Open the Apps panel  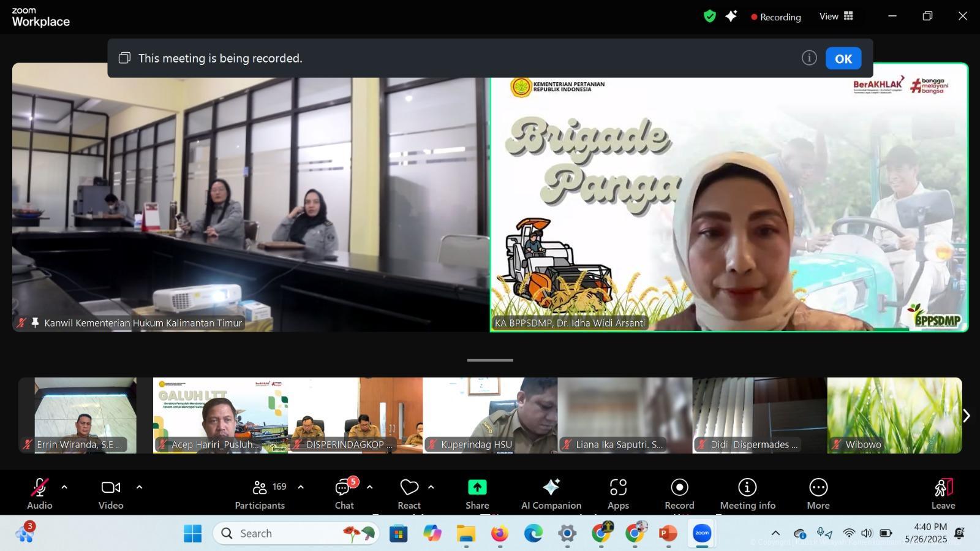coord(618,494)
